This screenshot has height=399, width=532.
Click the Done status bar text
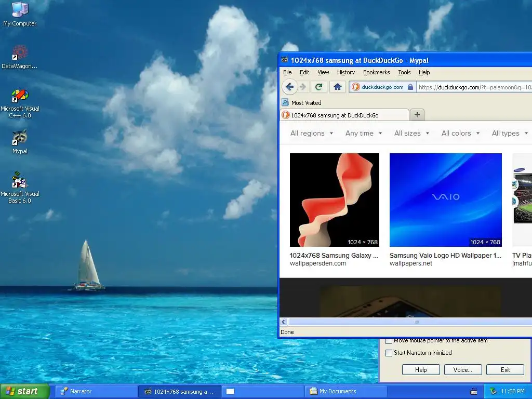(x=287, y=332)
